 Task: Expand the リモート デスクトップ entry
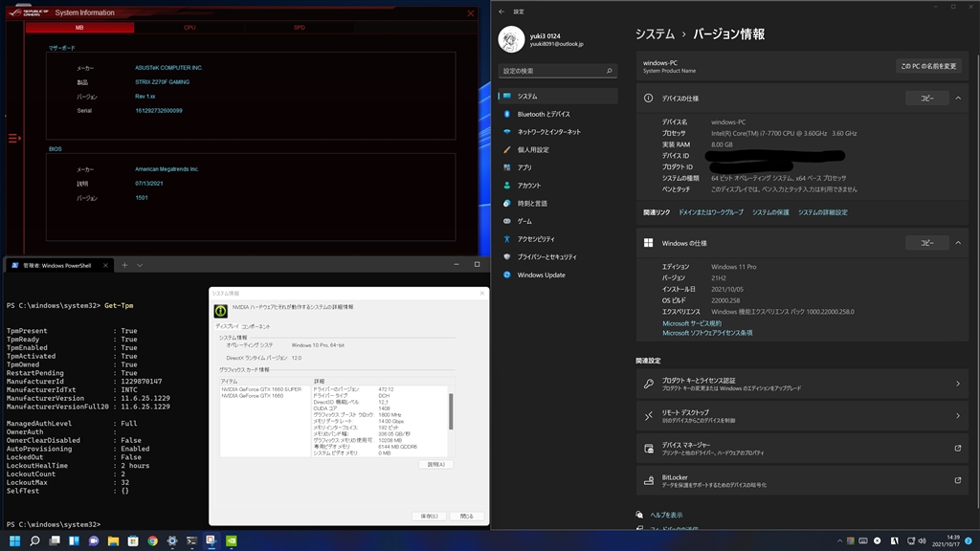click(x=958, y=415)
